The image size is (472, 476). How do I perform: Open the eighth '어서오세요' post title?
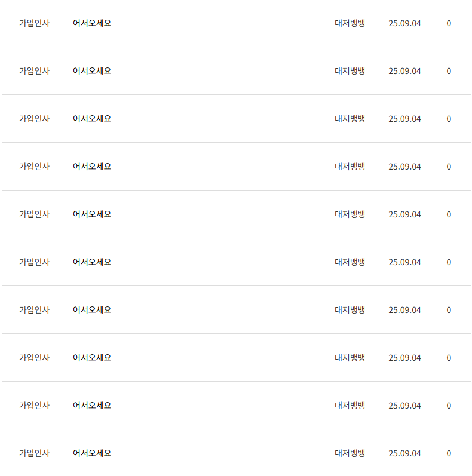(92, 358)
